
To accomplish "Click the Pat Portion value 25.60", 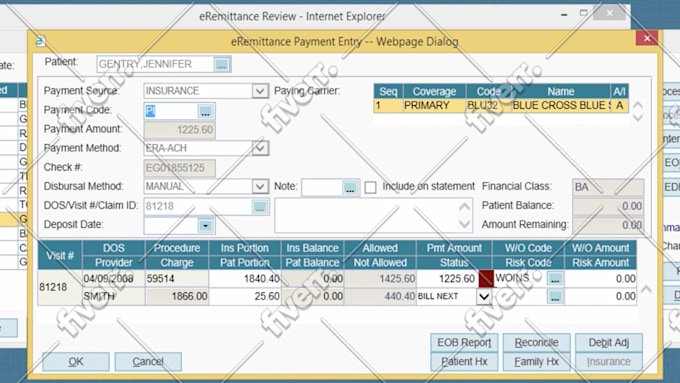I will coord(245,297).
